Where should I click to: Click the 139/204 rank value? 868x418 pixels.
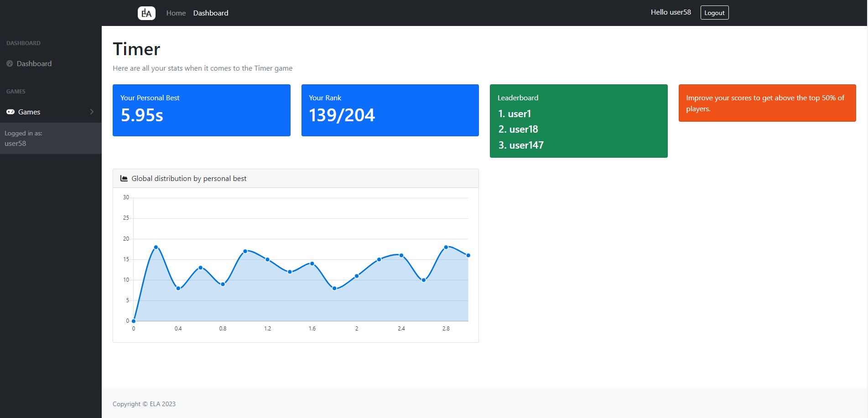342,115
